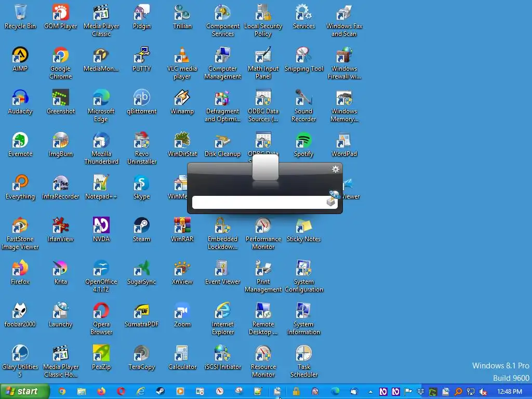
Task: Select the Greenshot desktop icon
Action: click(60, 102)
